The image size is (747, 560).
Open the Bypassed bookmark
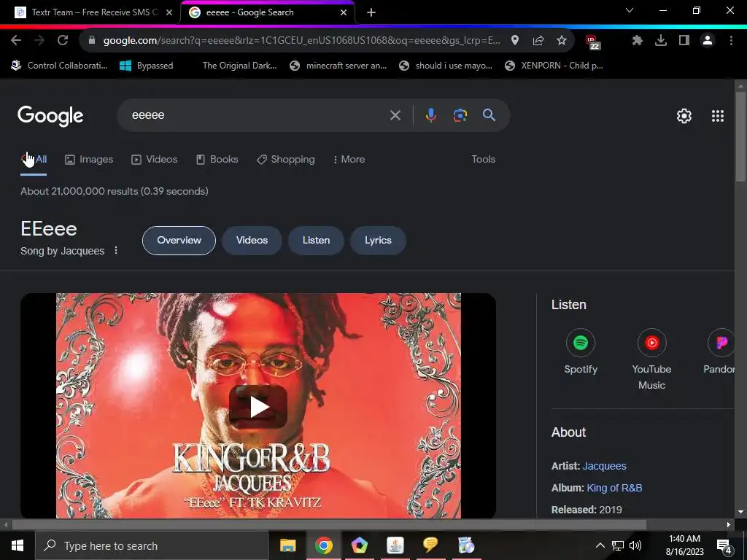(x=146, y=66)
